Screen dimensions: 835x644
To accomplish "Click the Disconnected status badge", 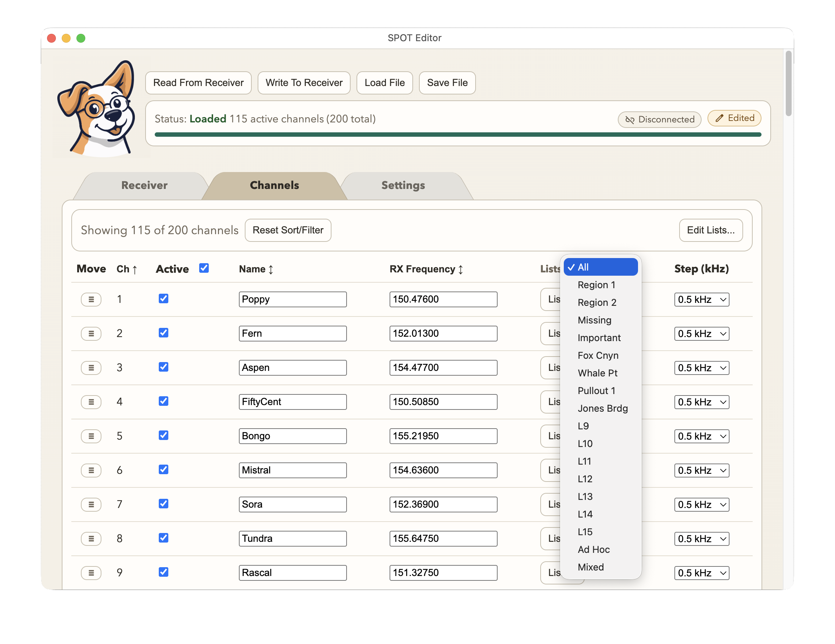I will [659, 119].
